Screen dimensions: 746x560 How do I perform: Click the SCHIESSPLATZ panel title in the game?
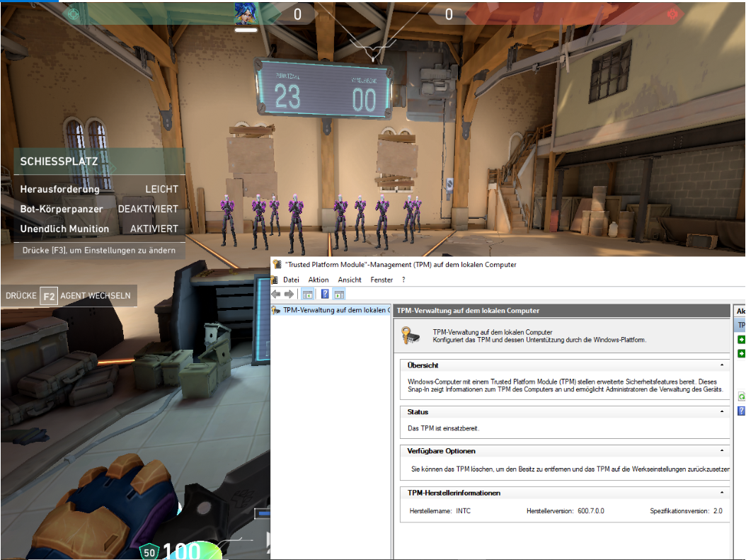[59, 161]
